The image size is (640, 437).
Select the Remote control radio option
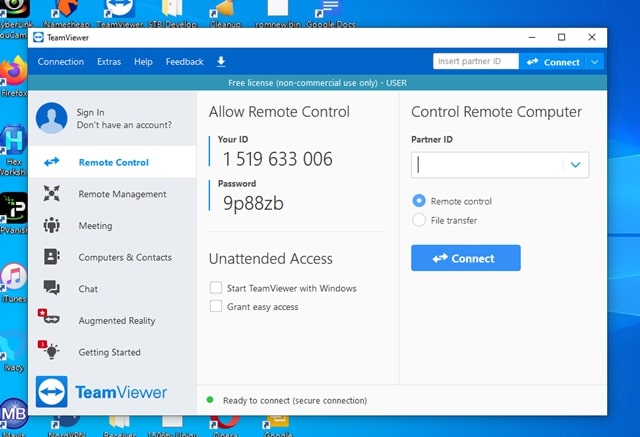[x=419, y=201]
